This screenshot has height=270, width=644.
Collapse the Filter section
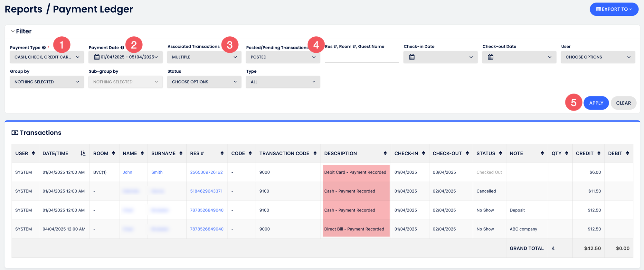point(13,31)
